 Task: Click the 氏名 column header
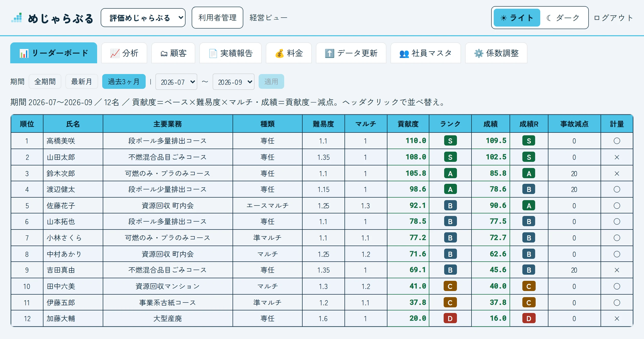pyautogui.click(x=73, y=124)
